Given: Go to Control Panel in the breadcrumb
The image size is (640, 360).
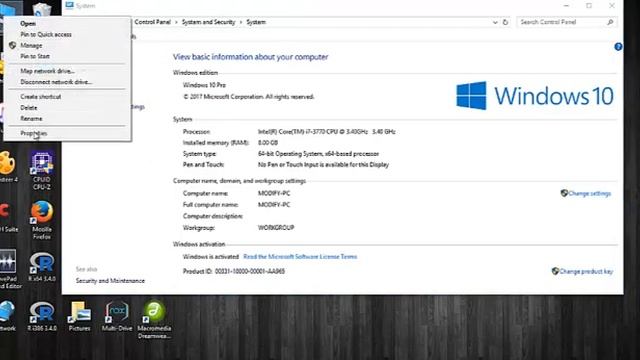Looking at the screenshot, I should (x=152, y=22).
